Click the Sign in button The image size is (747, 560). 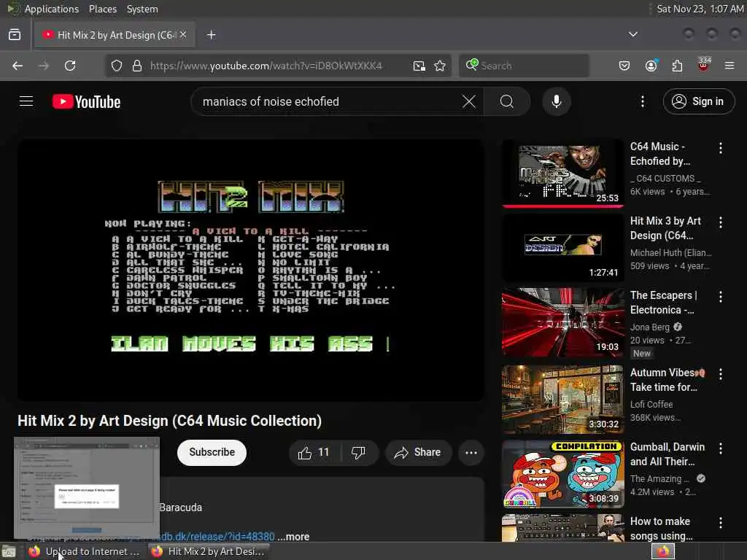[698, 101]
